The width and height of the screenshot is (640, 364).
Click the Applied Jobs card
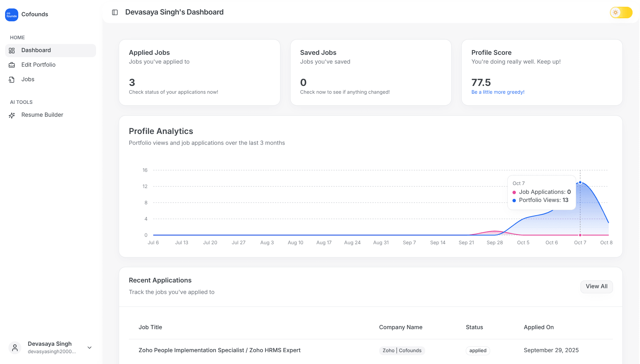[x=199, y=72]
